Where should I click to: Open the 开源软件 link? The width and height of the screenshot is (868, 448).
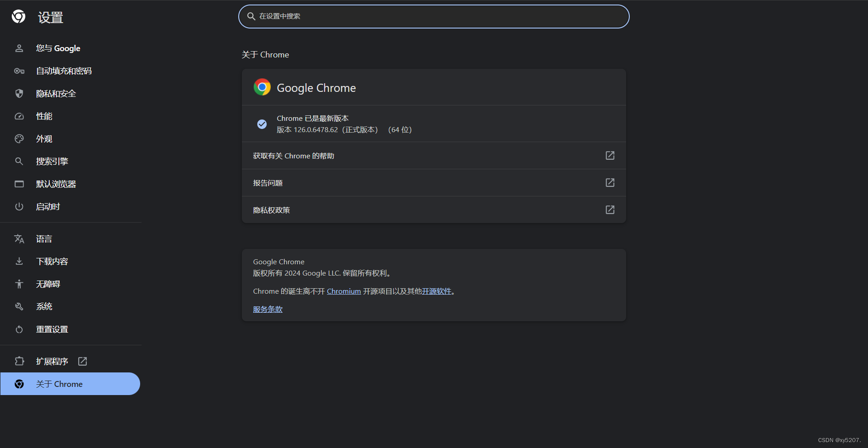pos(437,291)
